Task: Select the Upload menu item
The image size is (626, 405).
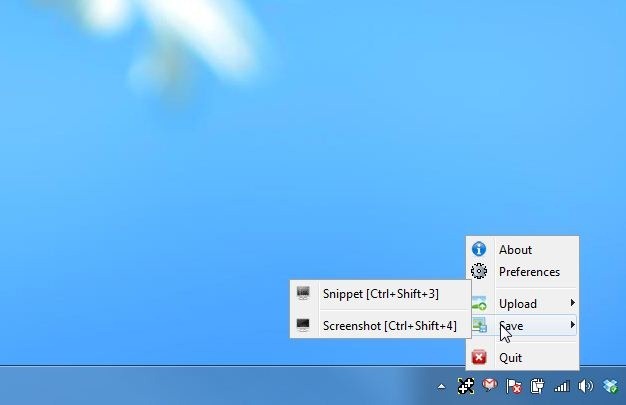Action: 522,304
